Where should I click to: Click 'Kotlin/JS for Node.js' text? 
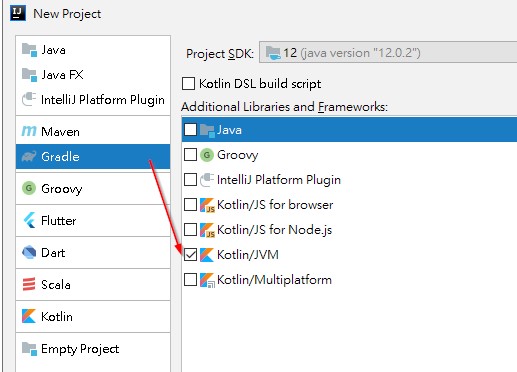pyautogui.click(x=274, y=230)
